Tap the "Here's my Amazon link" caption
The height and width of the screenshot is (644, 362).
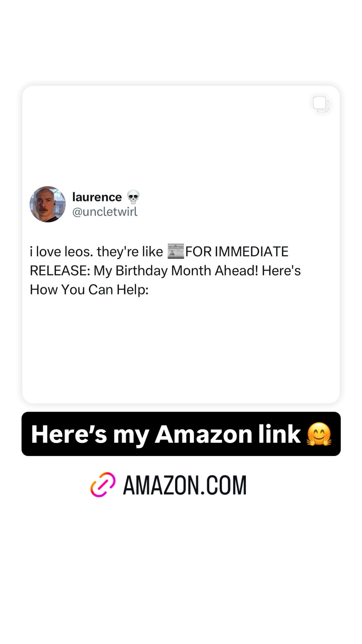181,434
